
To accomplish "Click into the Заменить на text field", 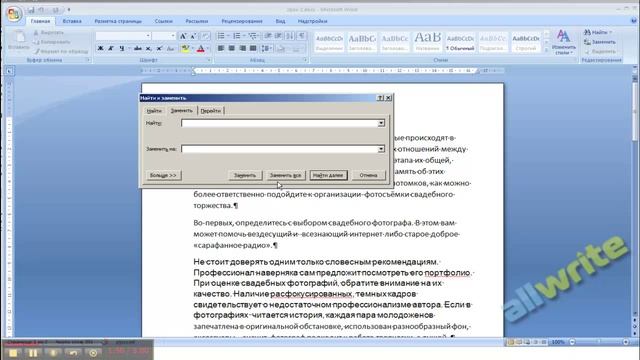I will pyautogui.click(x=280, y=149).
